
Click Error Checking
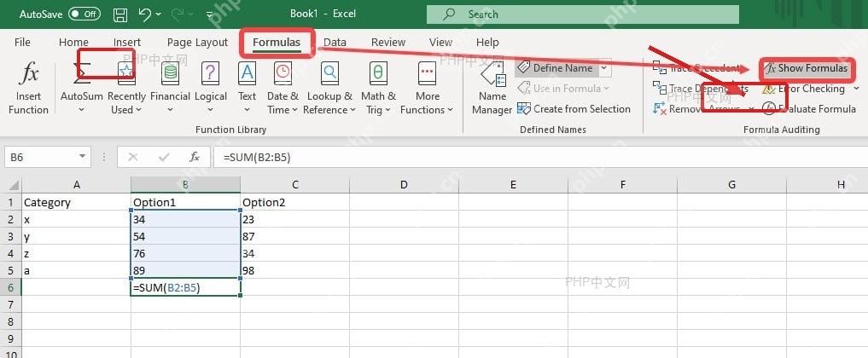click(803, 89)
